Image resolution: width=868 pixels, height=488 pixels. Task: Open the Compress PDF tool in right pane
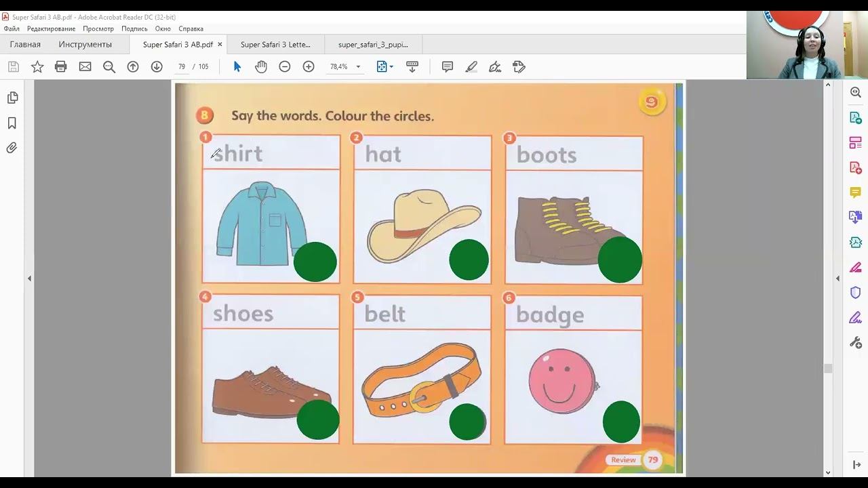[x=856, y=242]
